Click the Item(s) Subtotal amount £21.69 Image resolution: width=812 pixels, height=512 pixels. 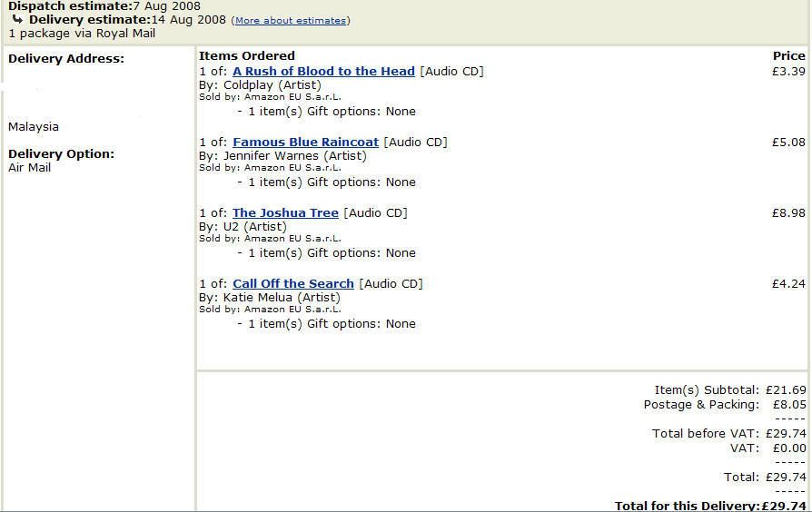click(786, 389)
